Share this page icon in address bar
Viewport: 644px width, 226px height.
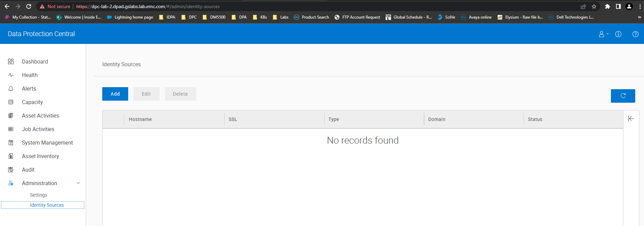point(583,6)
